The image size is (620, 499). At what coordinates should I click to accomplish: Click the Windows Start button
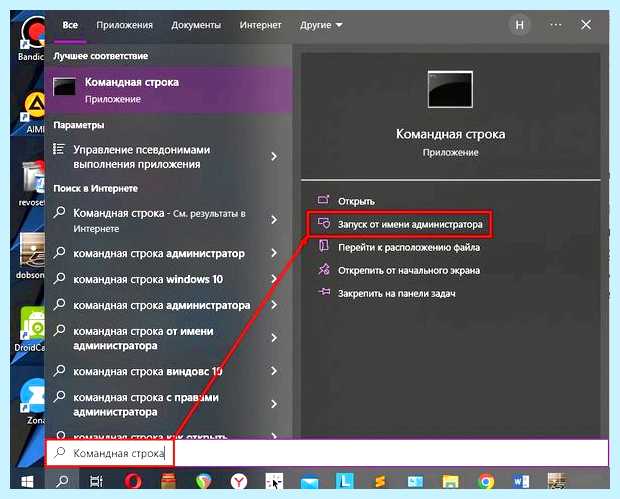[x=27, y=481]
